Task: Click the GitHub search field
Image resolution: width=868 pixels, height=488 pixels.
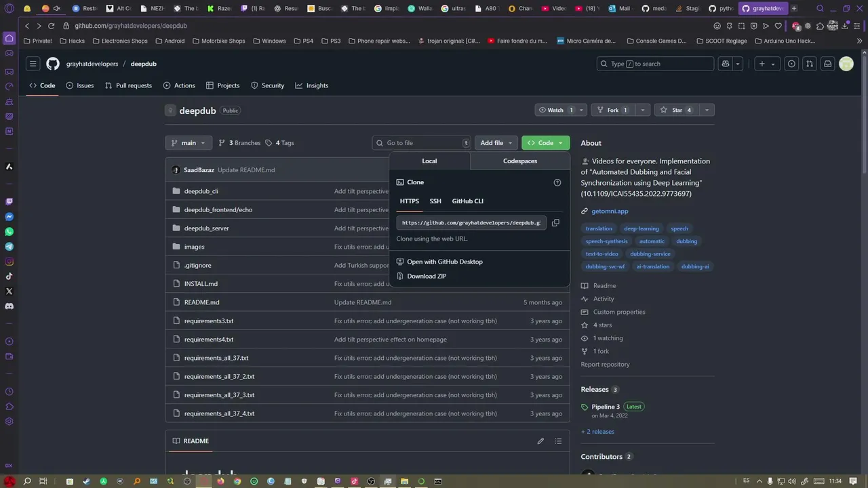Action: pos(655,64)
